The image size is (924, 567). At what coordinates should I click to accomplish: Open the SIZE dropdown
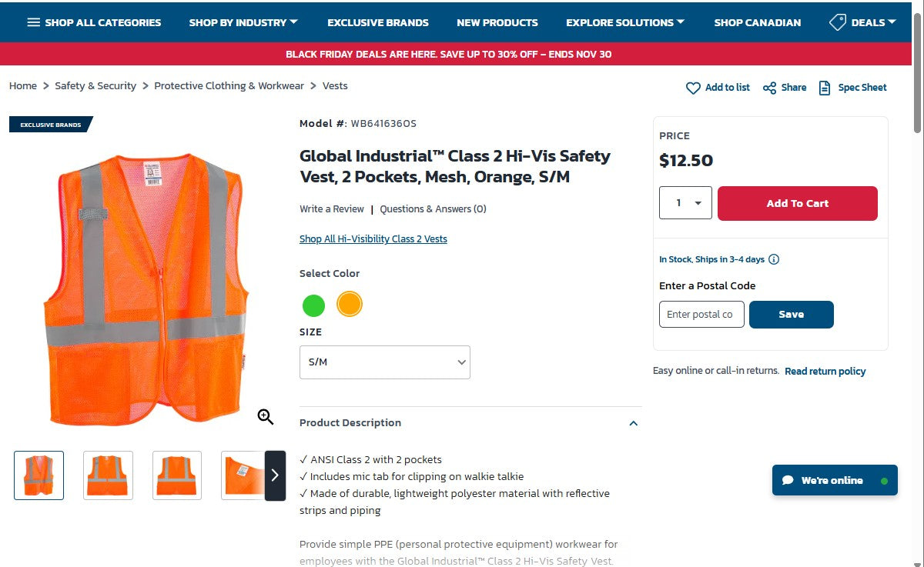(384, 362)
